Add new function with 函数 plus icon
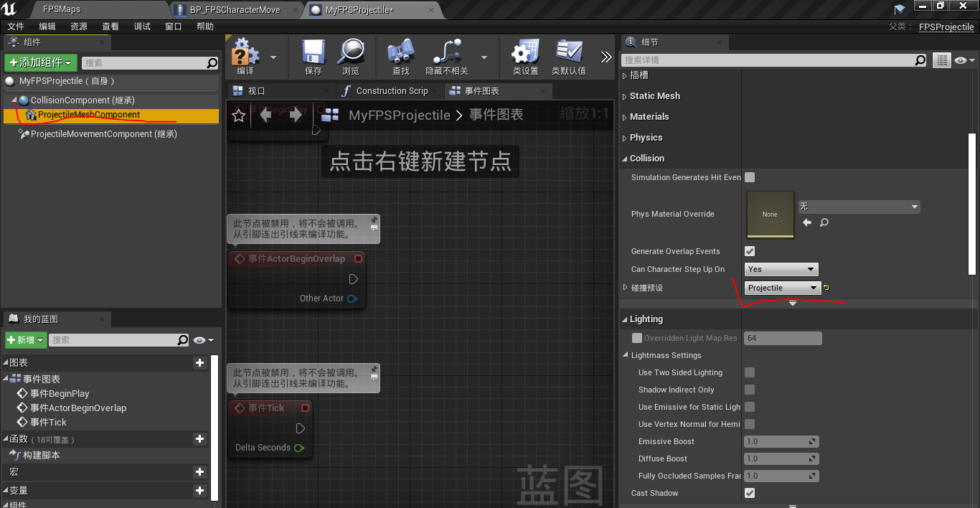This screenshot has width=980, height=508. (200, 439)
